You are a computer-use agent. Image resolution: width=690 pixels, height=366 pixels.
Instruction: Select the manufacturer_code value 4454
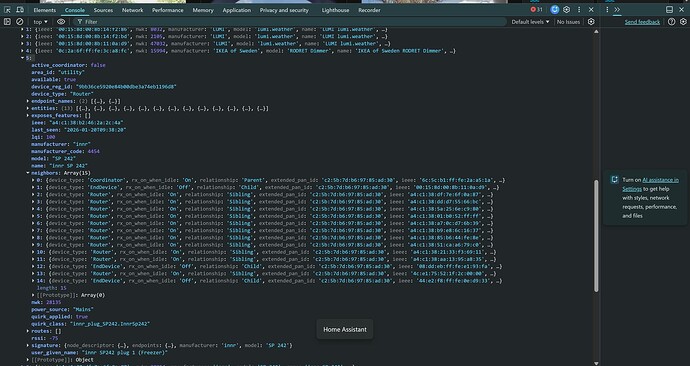pyautogui.click(x=93, y=151)
